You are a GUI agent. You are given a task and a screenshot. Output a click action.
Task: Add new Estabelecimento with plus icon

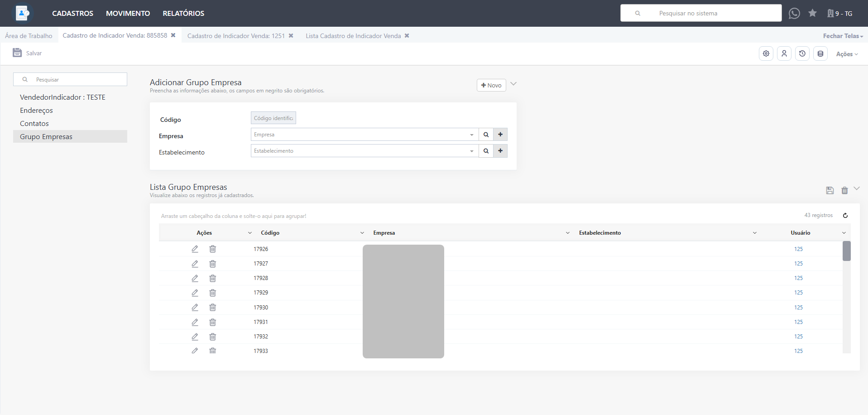(500, 151)
